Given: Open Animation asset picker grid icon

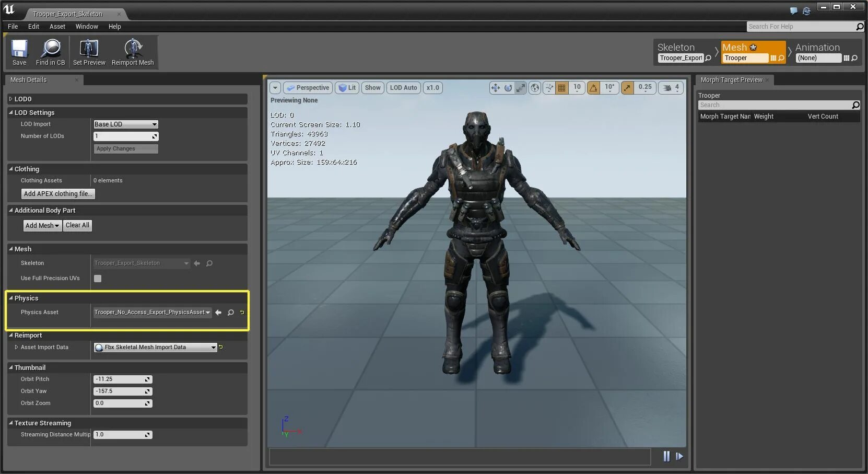Looking at the screenshot, I should (x=847, y=58).
